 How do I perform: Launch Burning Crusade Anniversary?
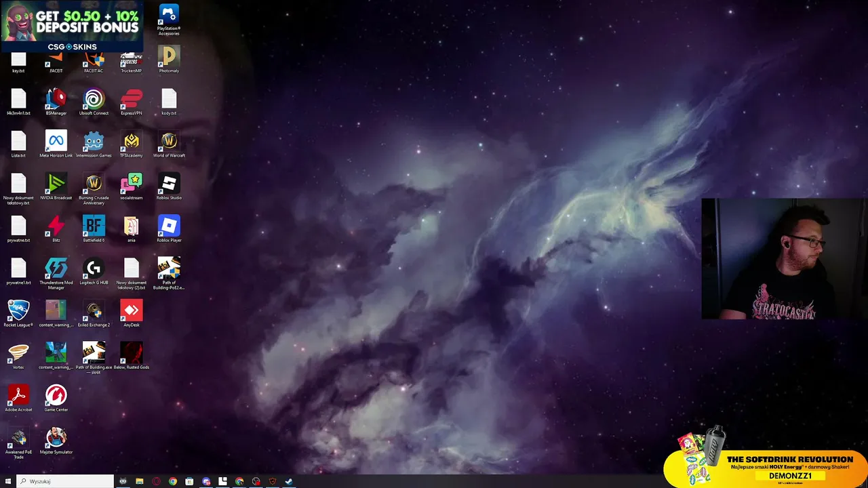click(x=94, y=189)
